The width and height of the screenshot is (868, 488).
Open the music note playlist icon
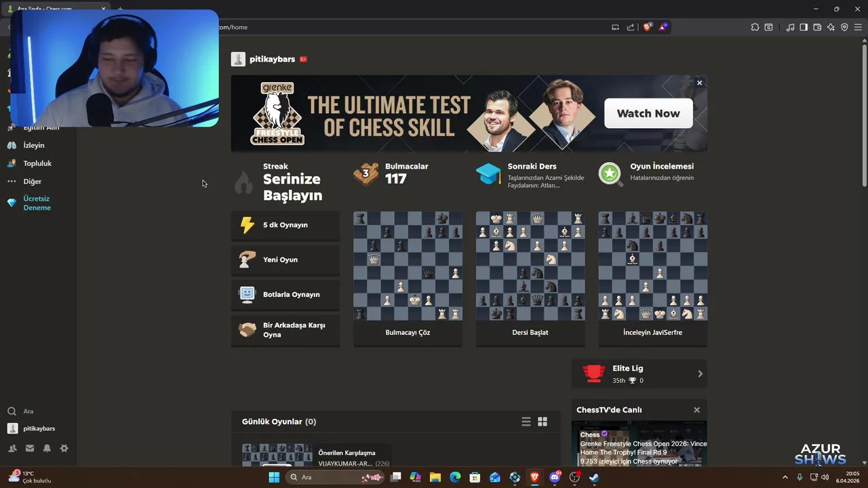[x=790, y=27]
